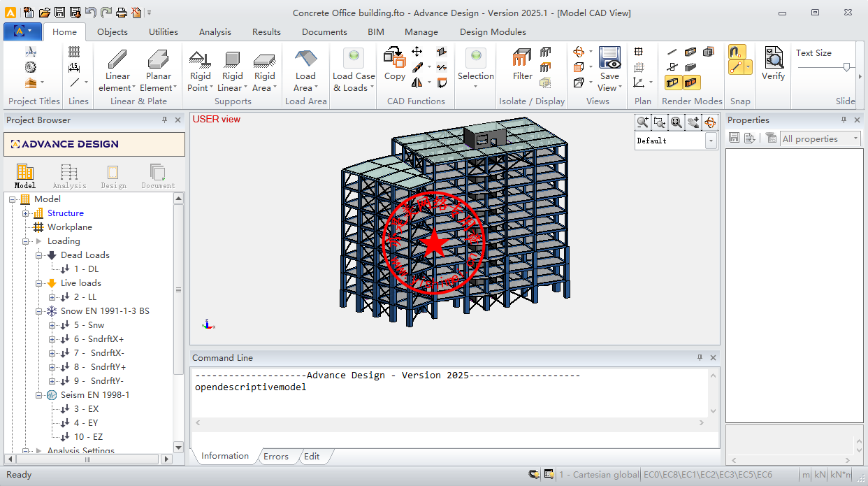Click the New file icon in quick access toolbar

point(29,12)
